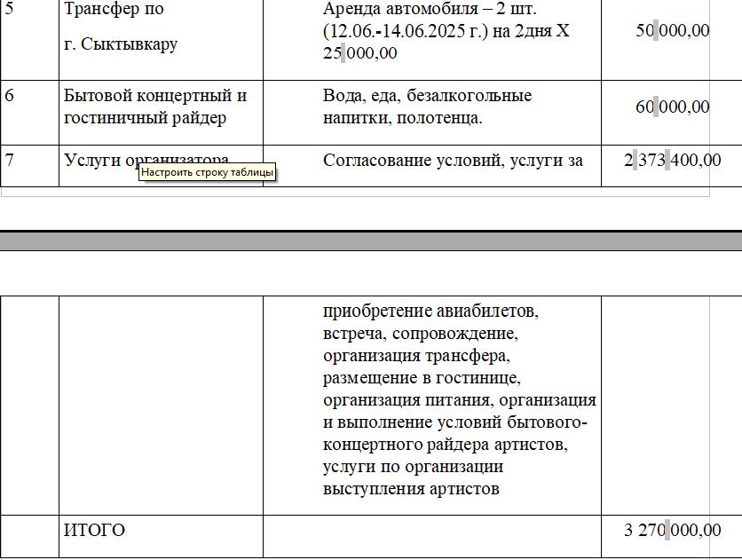Click the gray page break separator
The image size is (742, 560).
(x=371, y=241)
